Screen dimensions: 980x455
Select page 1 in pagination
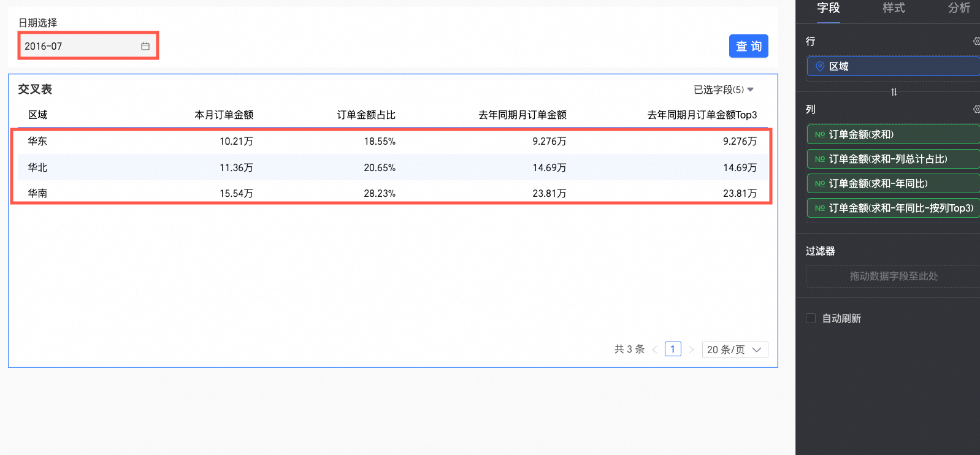tap(673, 349)
